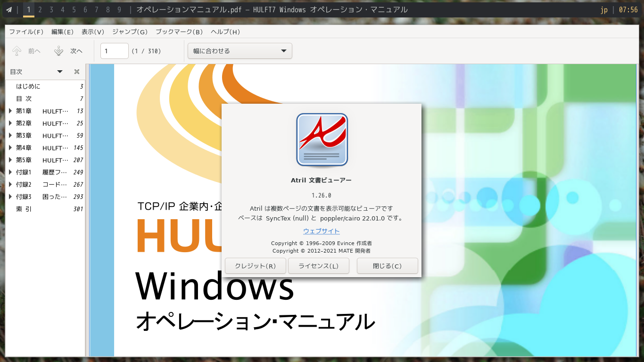Switch to workspace 9 in top panel

point(119,9)
